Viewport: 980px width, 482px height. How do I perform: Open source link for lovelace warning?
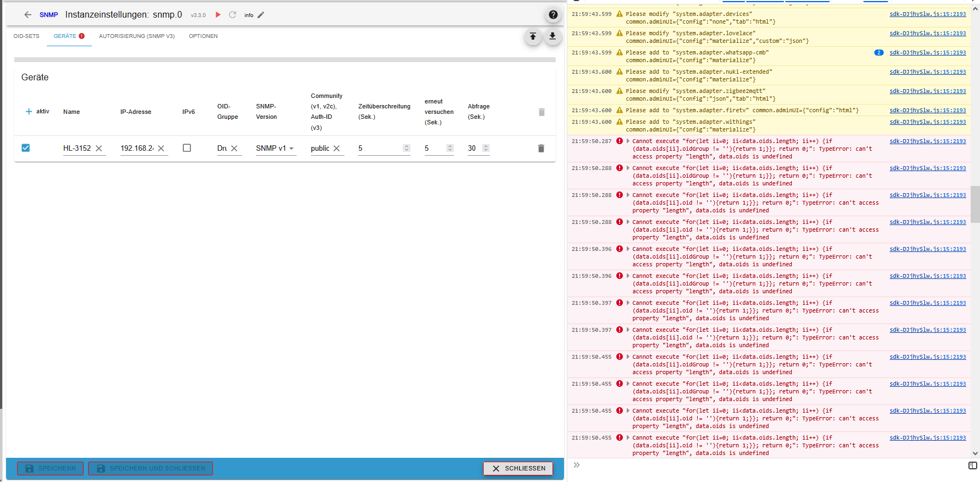click(x=928, y=34)
